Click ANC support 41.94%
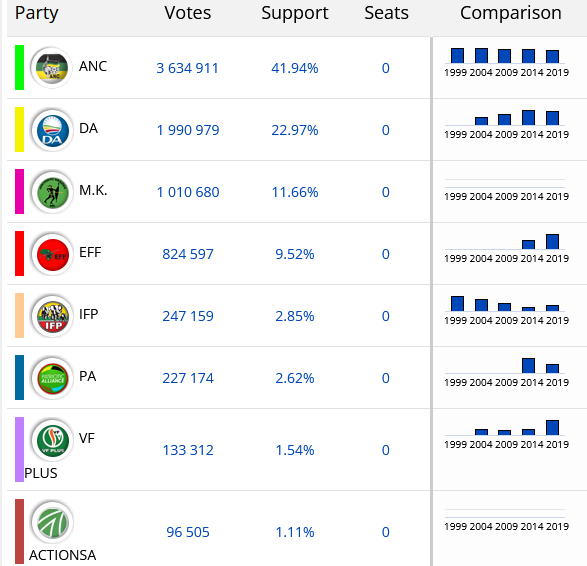The image size is (587, 566). click(x=295, y=68)
